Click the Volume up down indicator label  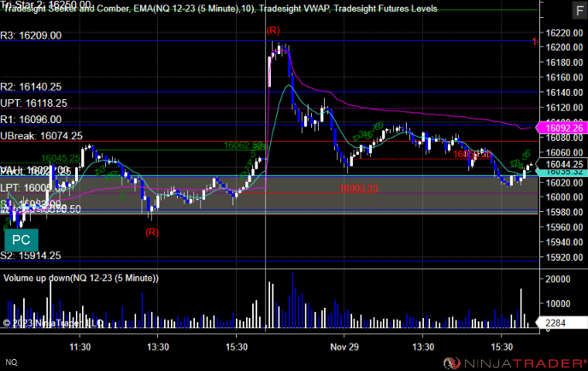[81, 278]
